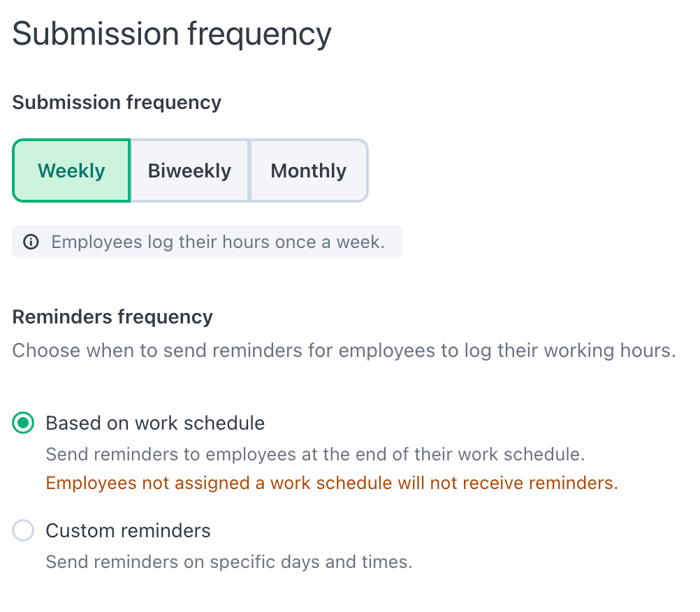Viewport: 700px width, 612px height.
Task: Select the Weekly submission frequency
Action: (x=71, y=170)
